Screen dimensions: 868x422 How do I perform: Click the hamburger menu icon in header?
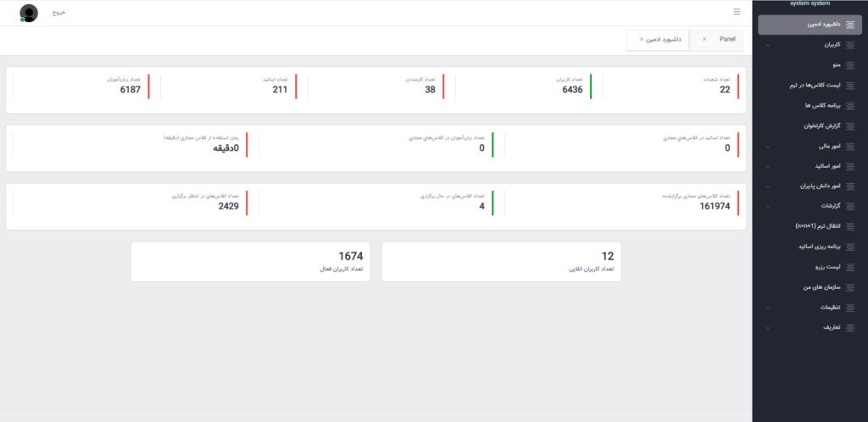(737, 12)
